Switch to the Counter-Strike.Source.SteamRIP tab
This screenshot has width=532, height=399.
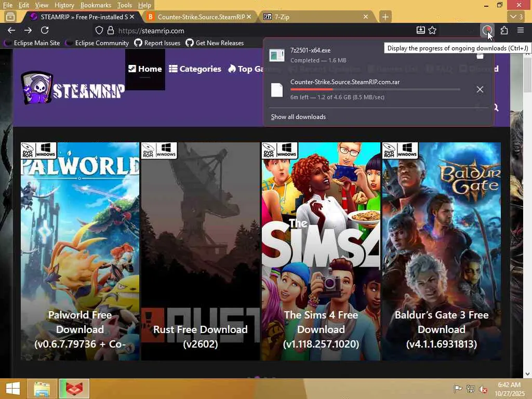pos(201,17)
